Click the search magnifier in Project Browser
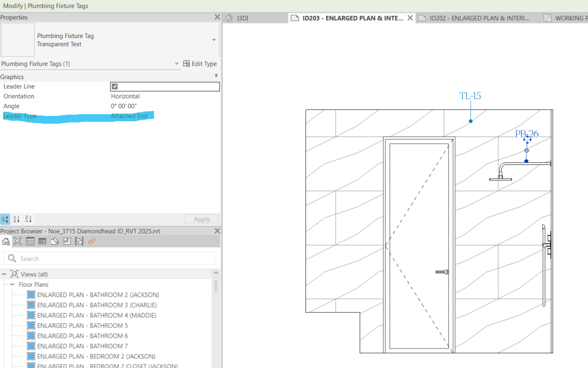The image size is (588, 368). [12, 258]
